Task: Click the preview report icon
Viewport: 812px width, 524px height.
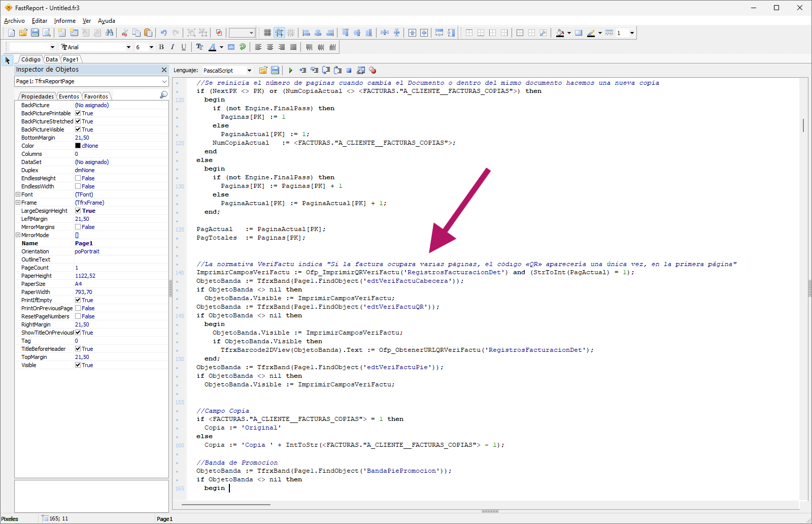Action: (x=47, y=33)
